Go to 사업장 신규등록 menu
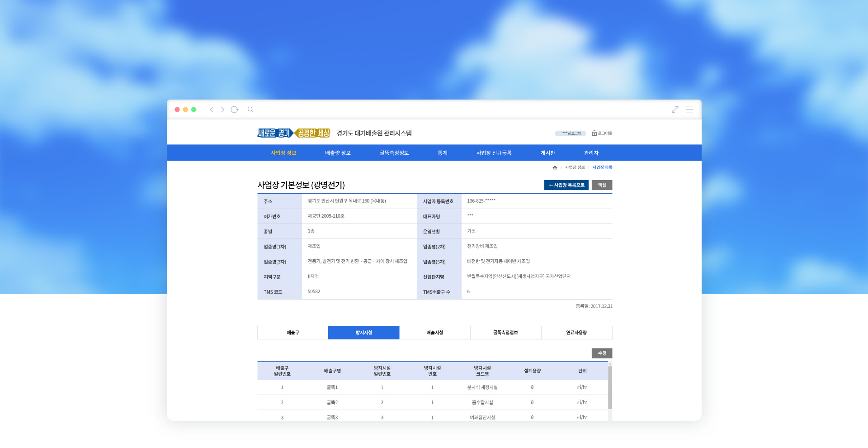Screen dimensions: 868x448 click(x=494, y=153)
